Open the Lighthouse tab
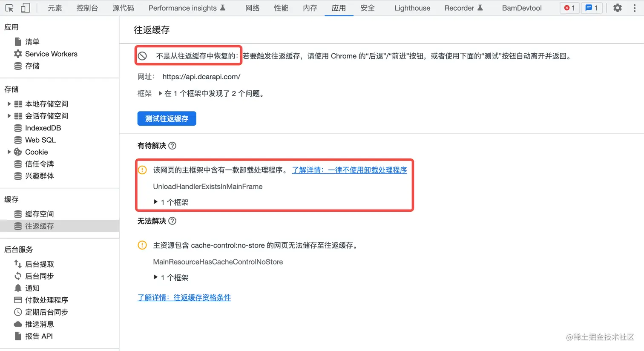Image resolution: width=644 pixels, height=351 pixels. (412, 8)
